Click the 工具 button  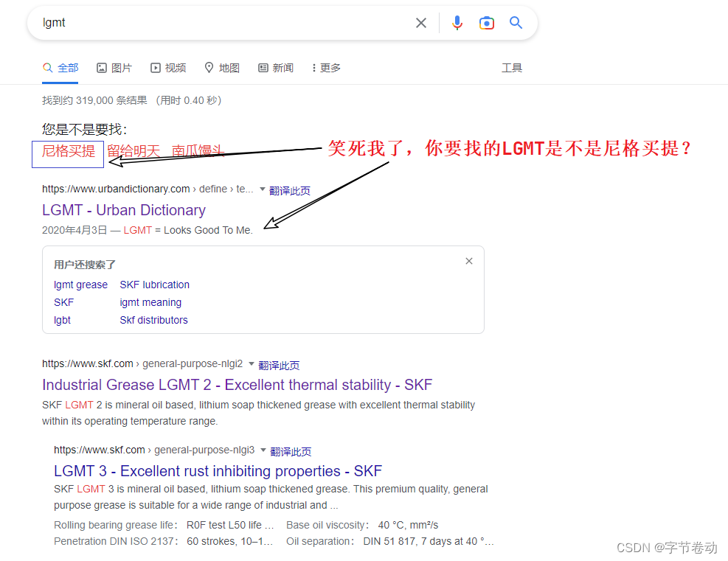(x=512, y=67)
